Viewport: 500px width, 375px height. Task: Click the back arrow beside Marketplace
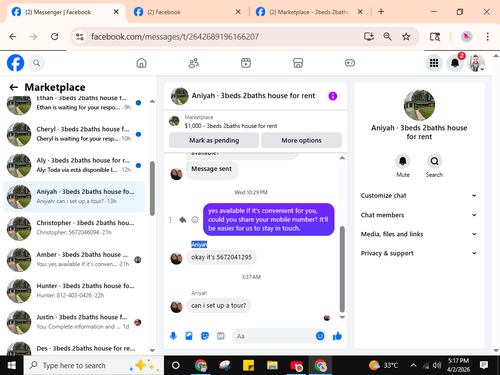coord(13,87)
